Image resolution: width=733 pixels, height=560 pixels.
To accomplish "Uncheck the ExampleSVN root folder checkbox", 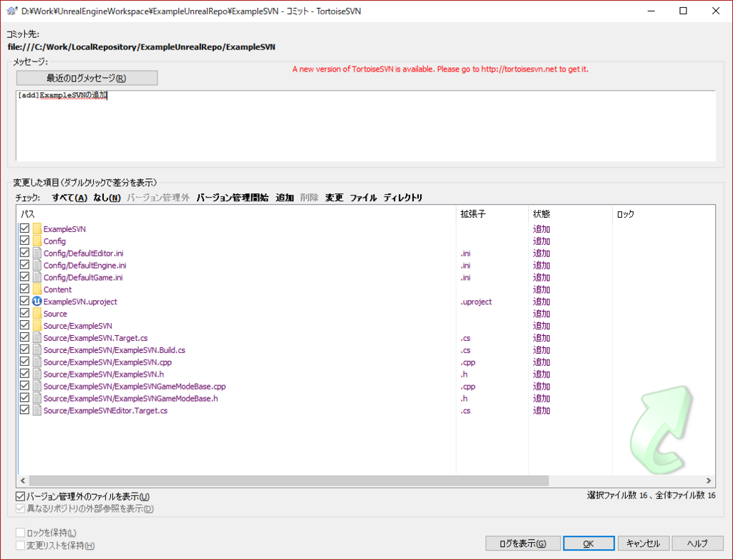I will (x=25, y=228).
